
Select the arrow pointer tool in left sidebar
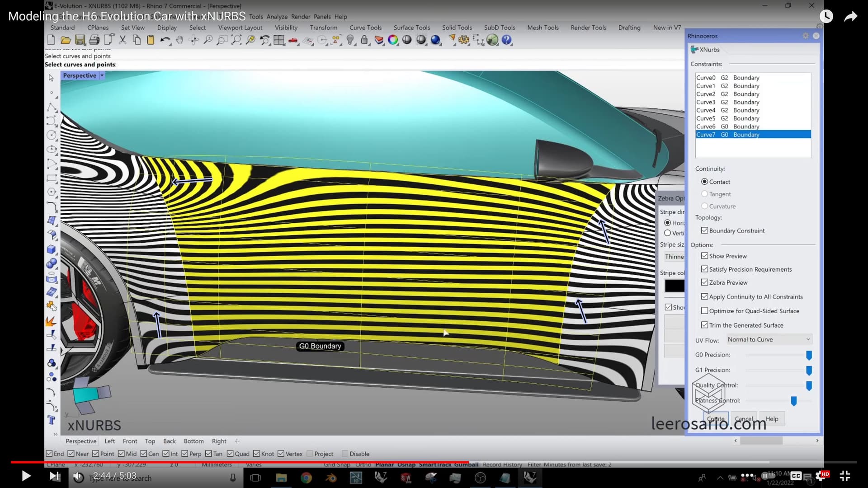pos(51,78)
